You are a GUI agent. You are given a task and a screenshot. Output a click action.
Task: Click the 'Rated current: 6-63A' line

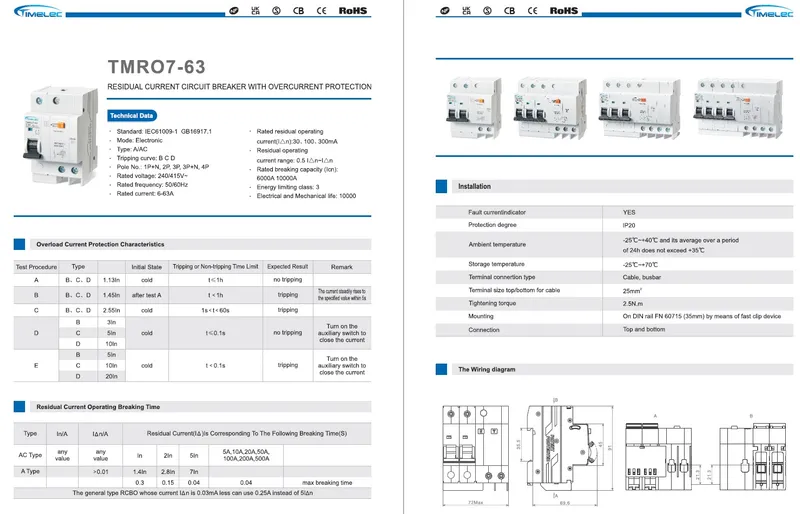click(145, 193)
